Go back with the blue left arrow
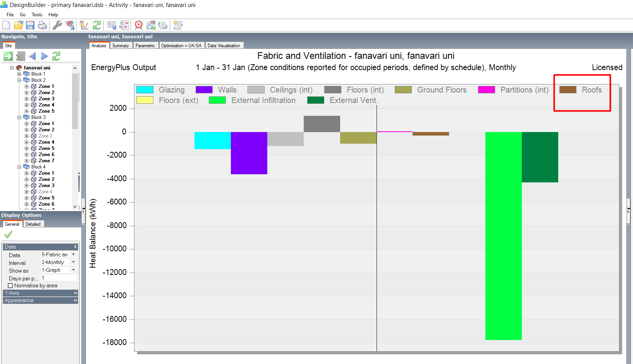The height and width of the screenshot is (364, 633). coord(32,56)
